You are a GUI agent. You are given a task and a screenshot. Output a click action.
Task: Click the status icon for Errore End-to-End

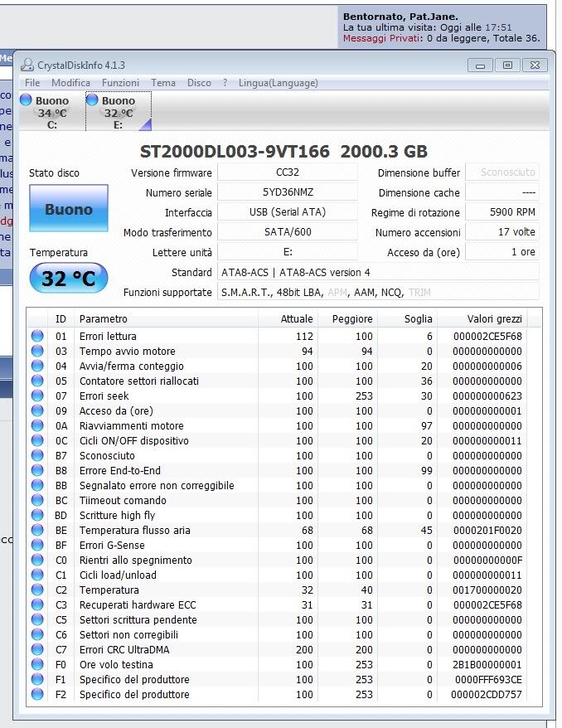point(37,470)
